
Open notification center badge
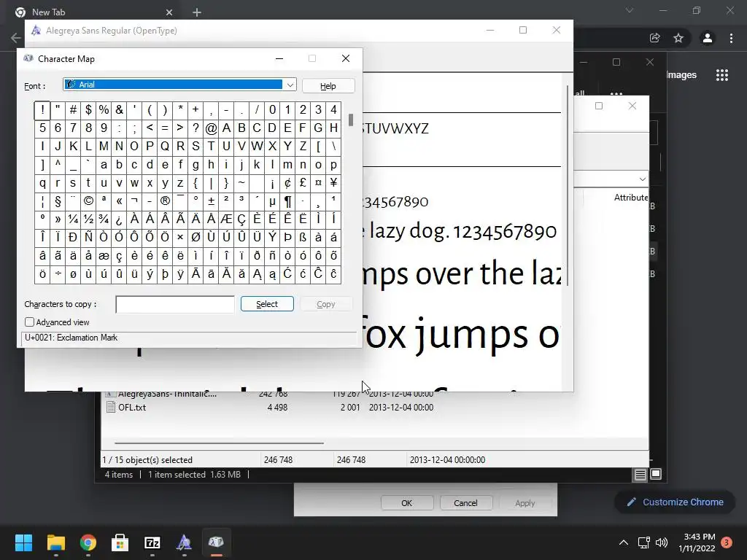(727, 542)
